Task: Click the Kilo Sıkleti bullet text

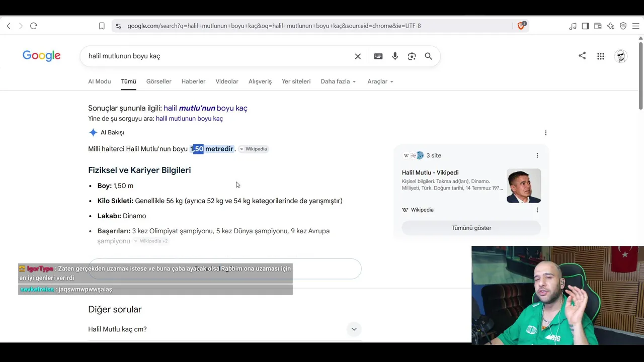Action: 220,201
